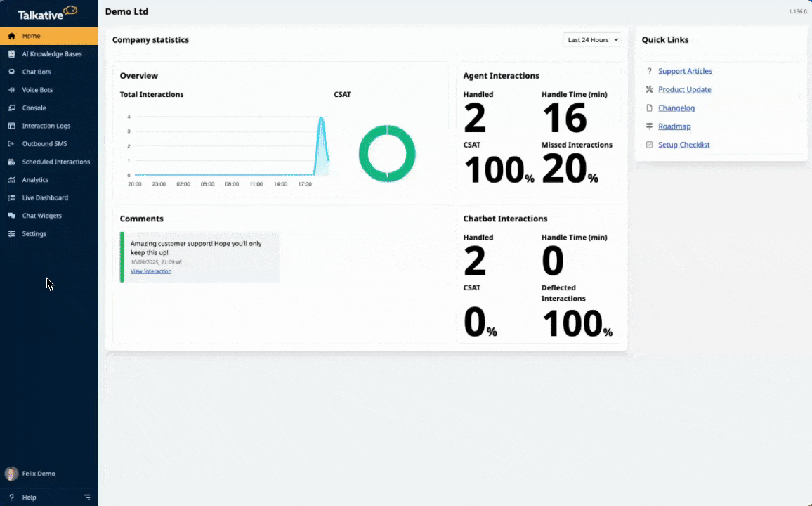The width and height of the screenshot is (812, 506).
Task: Click the Chat Widgets icon
Action: [11, 216]
